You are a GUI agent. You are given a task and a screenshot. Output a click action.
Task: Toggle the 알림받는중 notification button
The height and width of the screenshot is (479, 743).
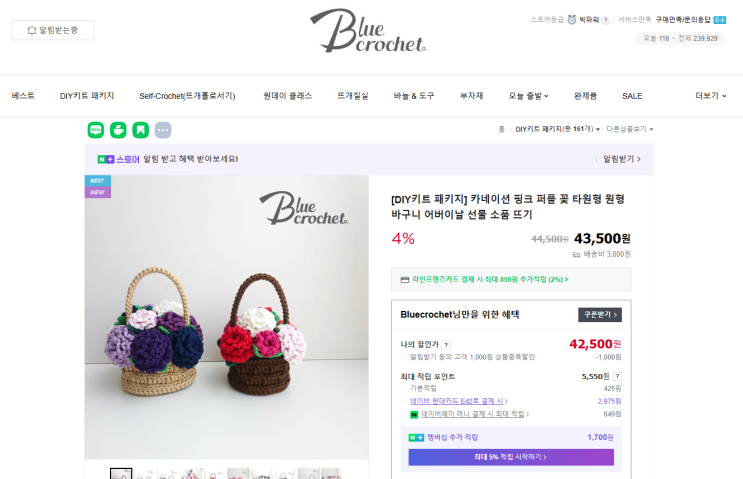(x=53, y=30)
